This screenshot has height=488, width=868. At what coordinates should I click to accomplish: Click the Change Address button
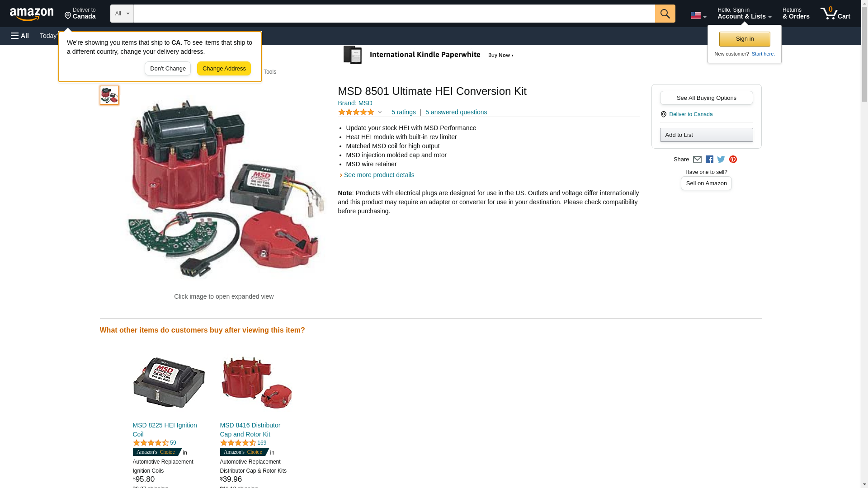(x=224, y=69)
